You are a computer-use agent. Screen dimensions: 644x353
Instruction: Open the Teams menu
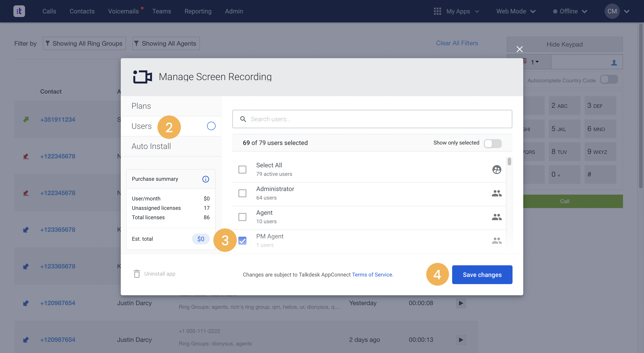coord(161,11)
